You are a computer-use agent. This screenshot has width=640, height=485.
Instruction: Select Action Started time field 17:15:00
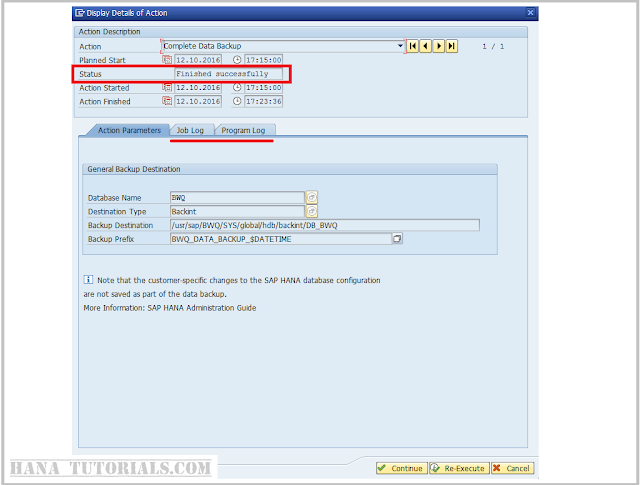coord(263,87)
